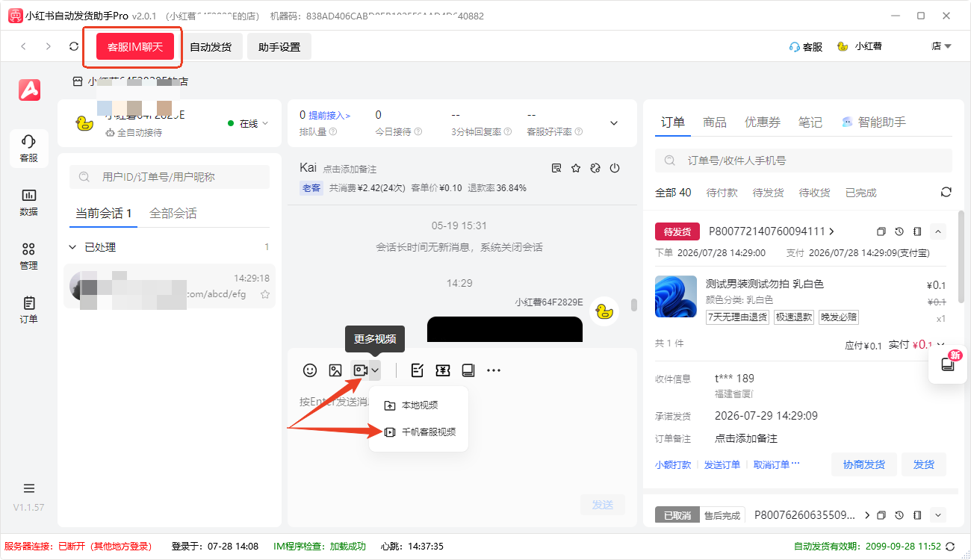The width and height of the screenshot is (971, 560).
Task: Reload the page with the refresh icon
Action: pyautogui.click(x=74, y=46)
